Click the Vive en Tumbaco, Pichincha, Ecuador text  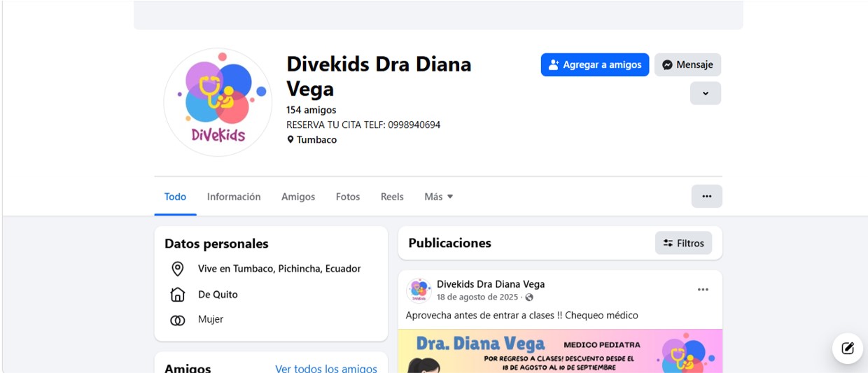coord(279,269)
